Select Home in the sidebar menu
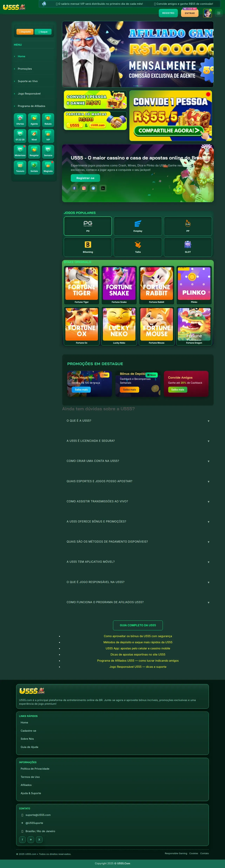 pyautogui.click(x=34, y=56)
